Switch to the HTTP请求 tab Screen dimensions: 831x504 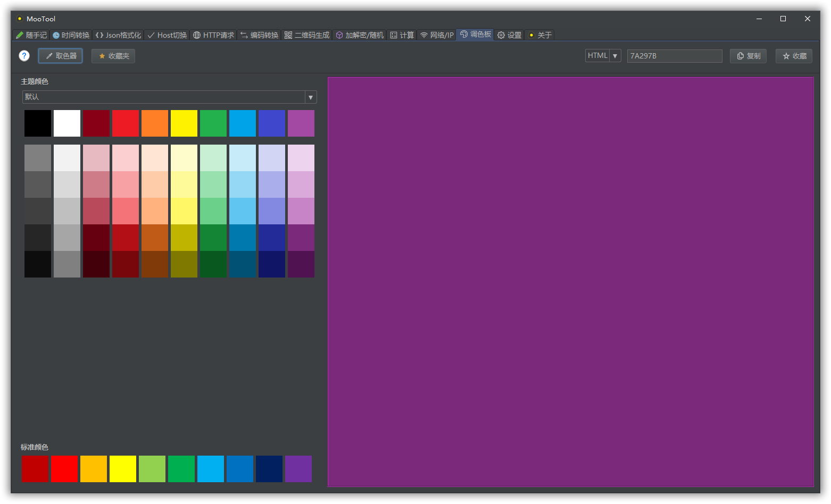[213, 35]
